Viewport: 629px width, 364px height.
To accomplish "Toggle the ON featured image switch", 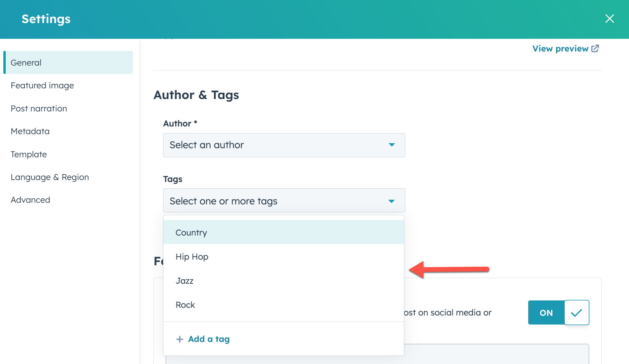I will coord(559,312).
